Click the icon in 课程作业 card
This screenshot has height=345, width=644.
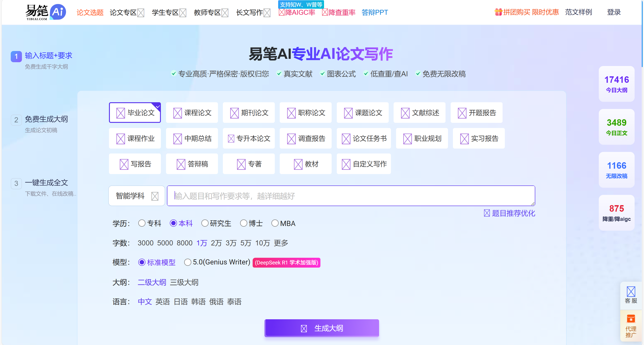121,139
